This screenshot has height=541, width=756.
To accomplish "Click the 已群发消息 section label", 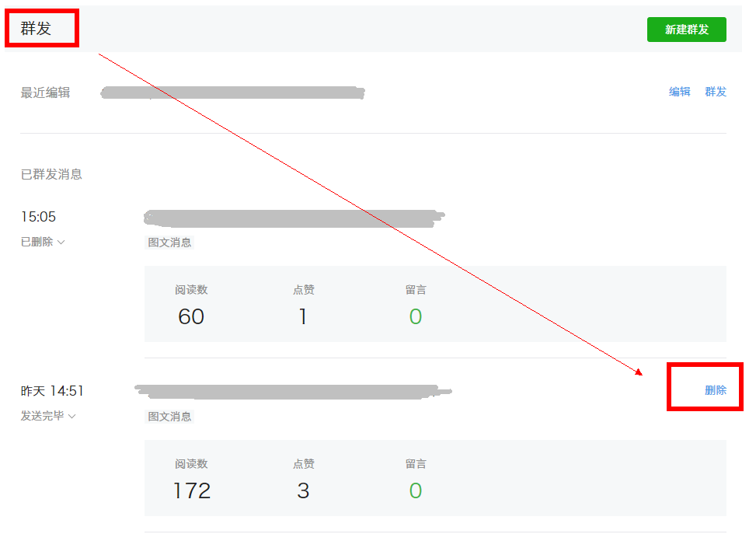I will (51, 174).
